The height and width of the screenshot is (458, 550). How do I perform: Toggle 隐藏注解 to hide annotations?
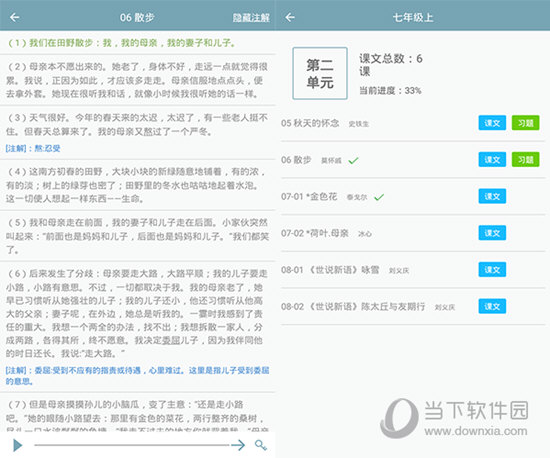point(251,18)
